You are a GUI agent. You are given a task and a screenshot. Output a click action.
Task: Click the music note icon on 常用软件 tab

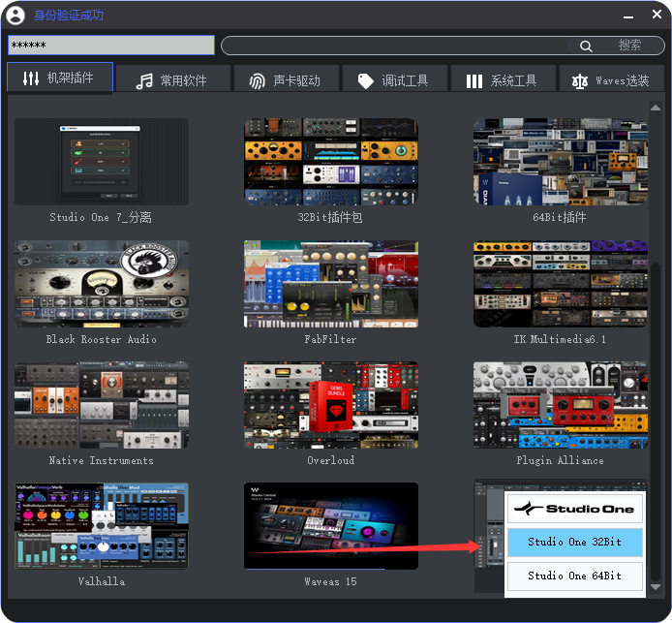(x=144, y=80)
